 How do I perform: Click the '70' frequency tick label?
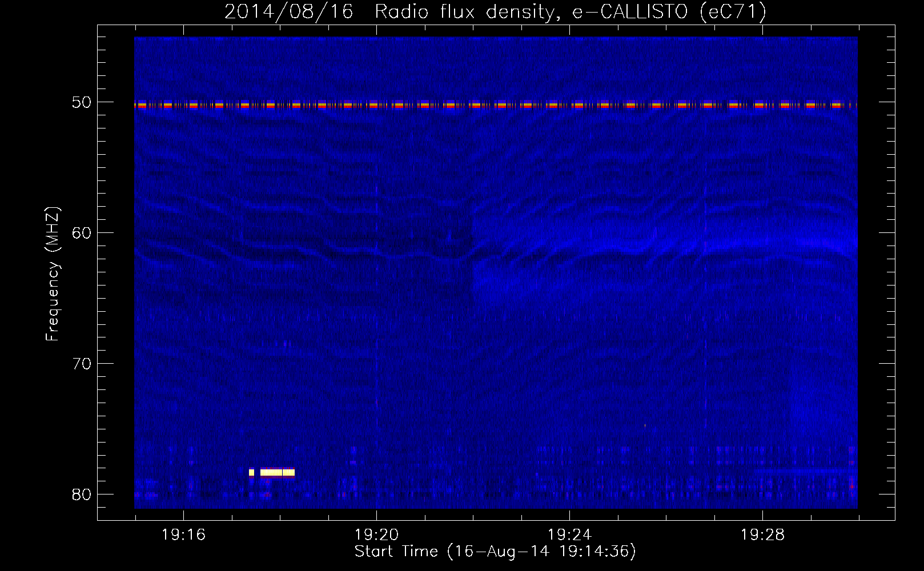[x=81, y=364]
